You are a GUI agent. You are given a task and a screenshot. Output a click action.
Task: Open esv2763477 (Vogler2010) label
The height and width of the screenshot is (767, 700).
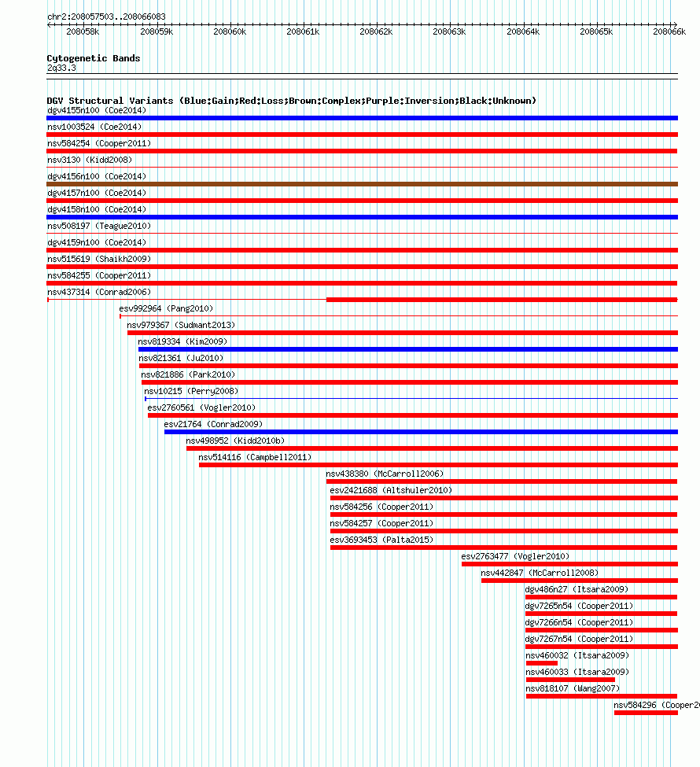tap(516, 557)
